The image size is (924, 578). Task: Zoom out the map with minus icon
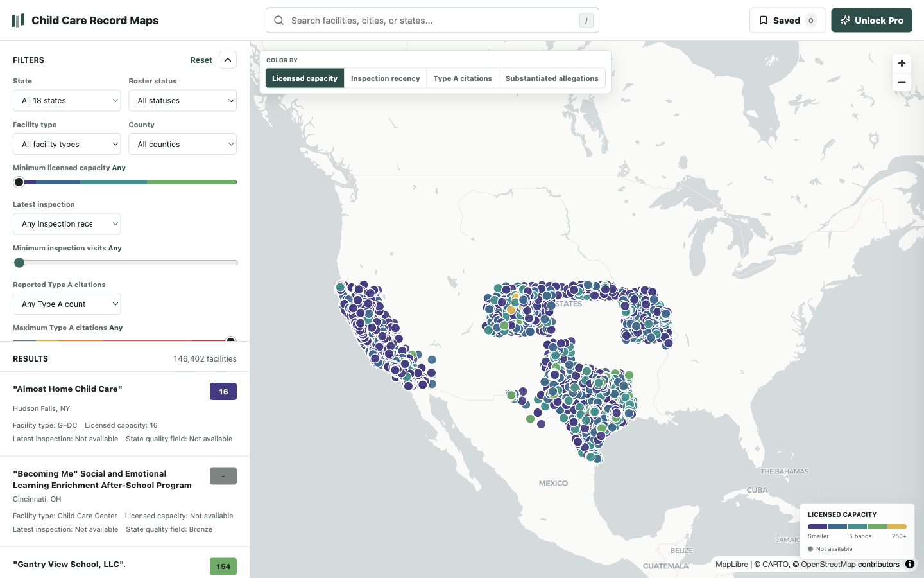click(x=902, y=82)
